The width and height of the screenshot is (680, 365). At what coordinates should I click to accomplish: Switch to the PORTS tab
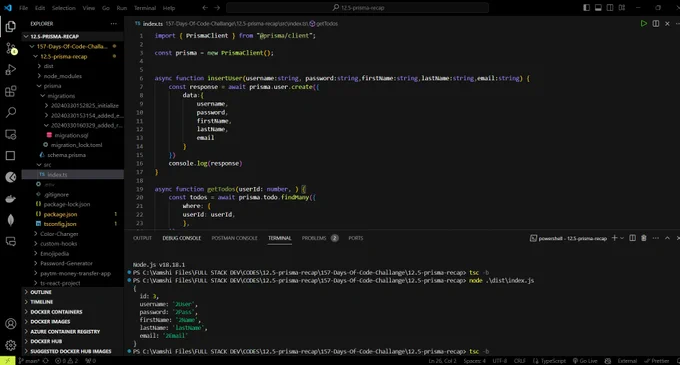pyautogui.click(x=356, y=238)
